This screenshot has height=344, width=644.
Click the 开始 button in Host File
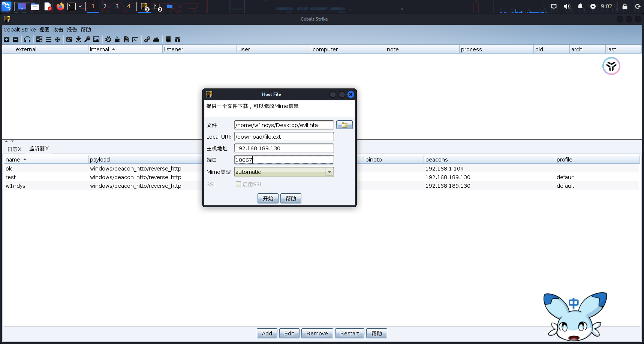click(268, 199)
